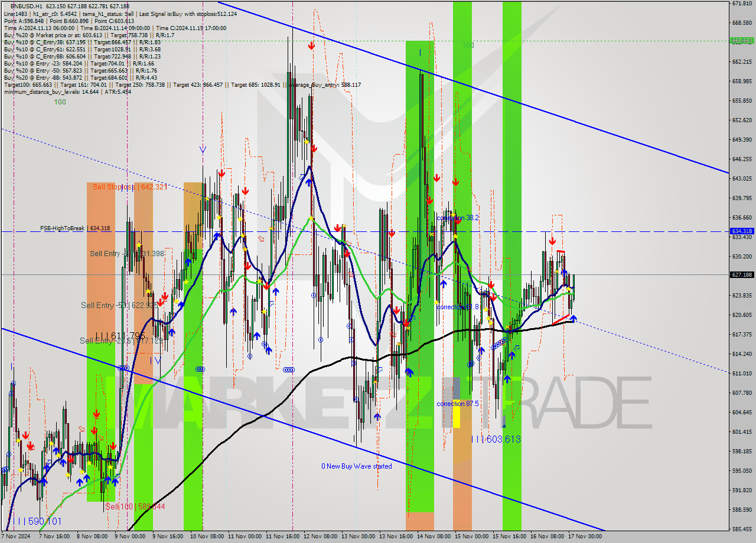The image size is (756, 543).
Task: Click current price tag 627.188 on axis
Action: tap(742, 274)
